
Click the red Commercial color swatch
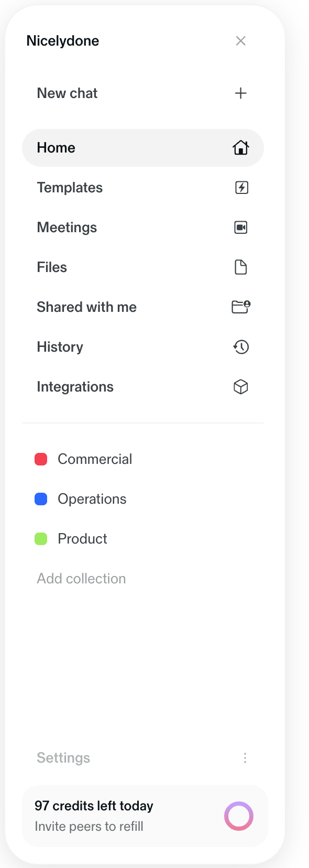(x=40, y=459)
